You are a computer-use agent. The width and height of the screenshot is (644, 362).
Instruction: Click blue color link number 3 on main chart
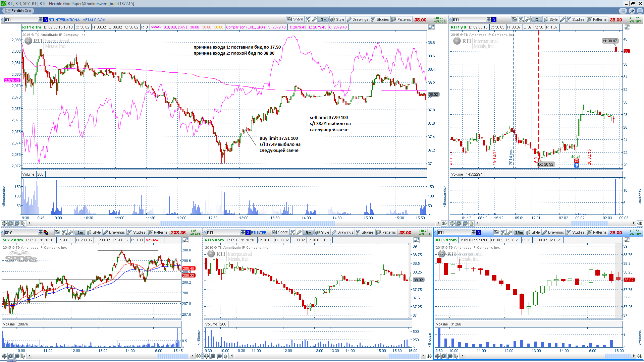pos(46,20)
